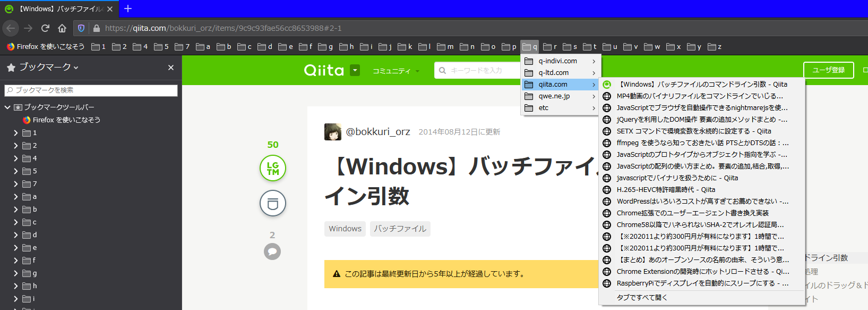Open jQuery DOM操作 bookmark
868x310 pixels.
click(702, 120)
